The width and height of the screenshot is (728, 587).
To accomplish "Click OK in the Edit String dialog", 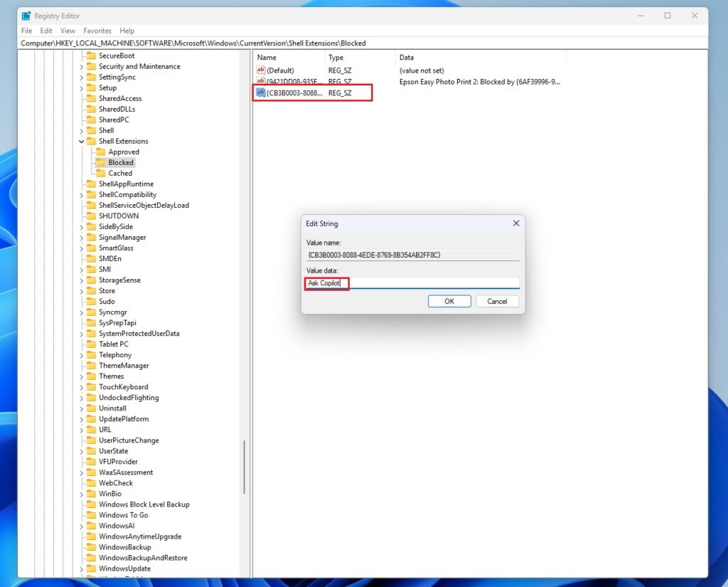I will [449, 301].
